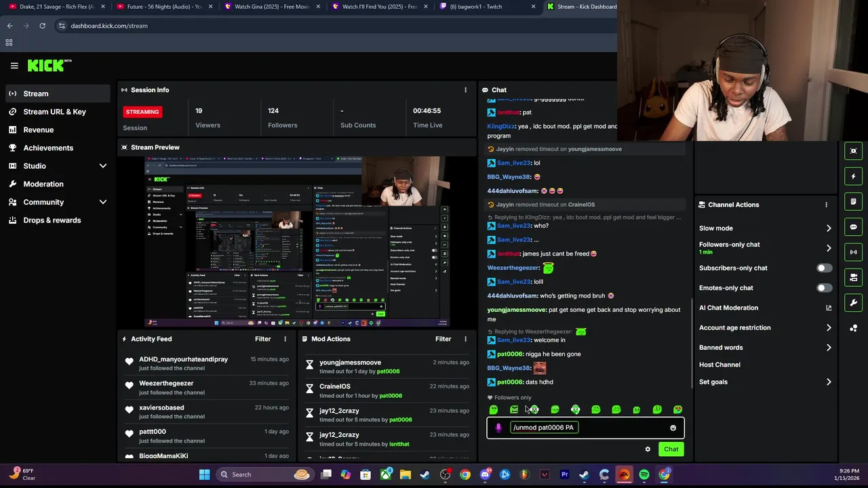Viewport: 868px width, 488px height.
Task: Expand Studio sidebar section
Action: click(x=103, y=166)
